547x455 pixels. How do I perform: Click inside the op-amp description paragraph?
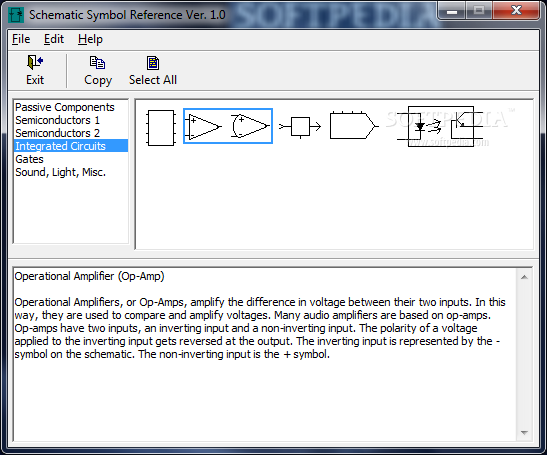click(260, 328)
